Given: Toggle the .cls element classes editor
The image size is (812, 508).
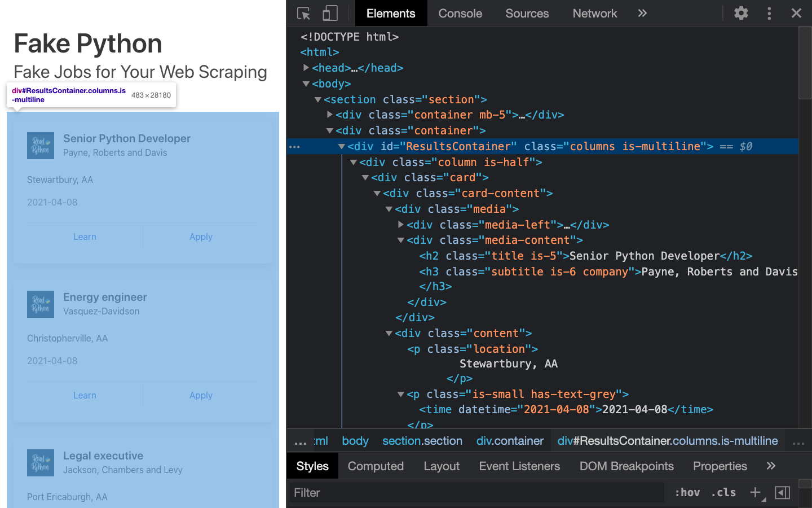Looking at the screenshot, I should tap(723, 492).
